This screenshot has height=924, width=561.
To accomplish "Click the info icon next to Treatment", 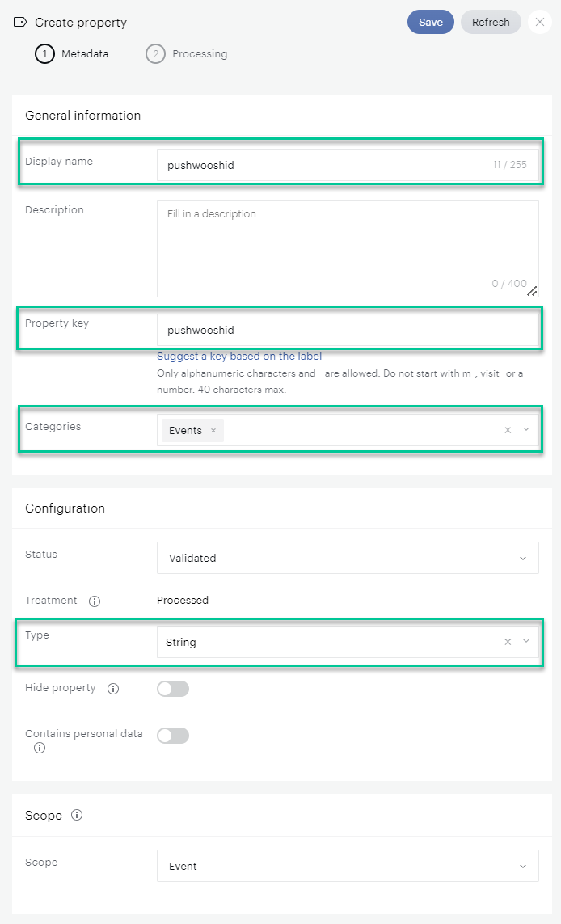I will coord(95,601).
